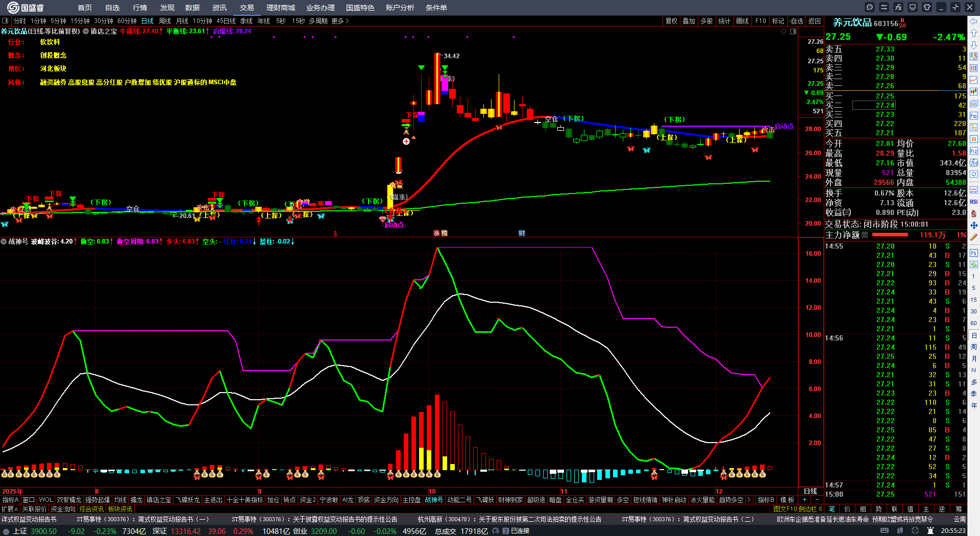Select the pencil drawing tool icon
The height and width of the screenshot is (536, 980).
[x=974, y=237]
